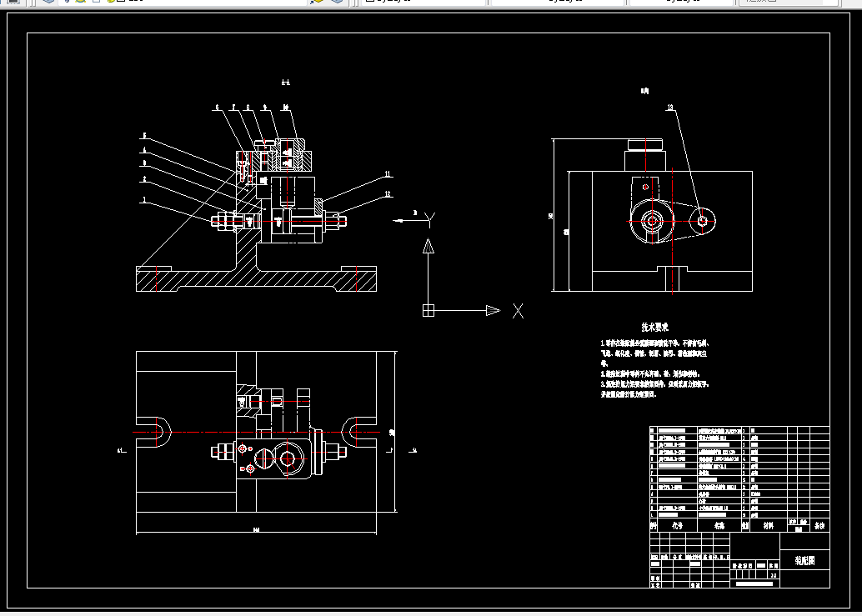Select the A-A section view label
This screenshot has width=862, height=616.
coord(285,83)
